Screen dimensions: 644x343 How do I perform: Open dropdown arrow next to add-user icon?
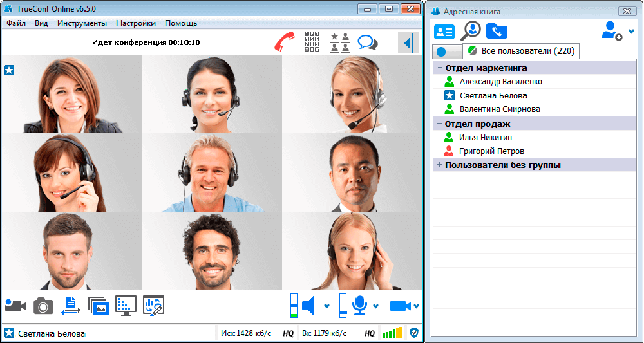point(631,31)
